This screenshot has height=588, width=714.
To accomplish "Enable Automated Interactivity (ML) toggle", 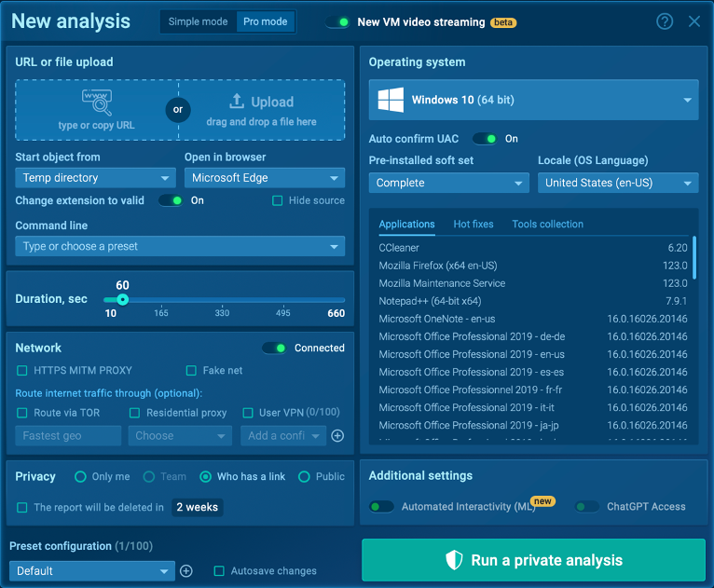I will [381, 507].
